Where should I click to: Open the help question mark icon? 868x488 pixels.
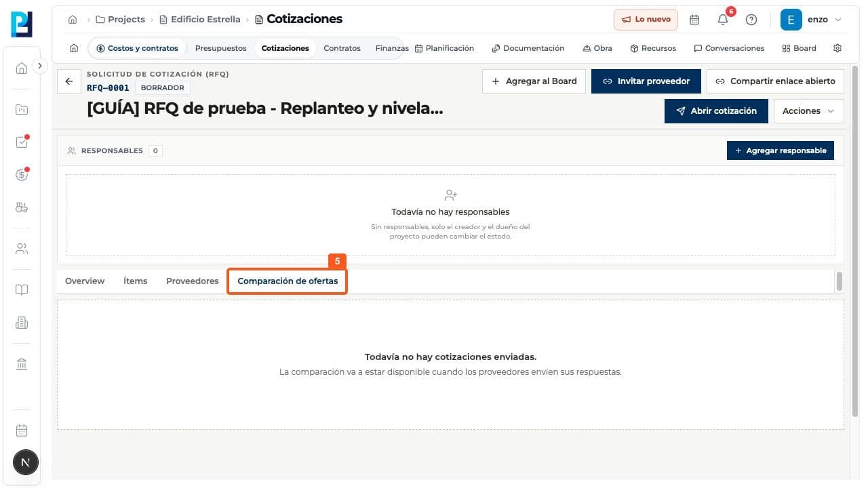pyautogui.click(x=751, y=20)
